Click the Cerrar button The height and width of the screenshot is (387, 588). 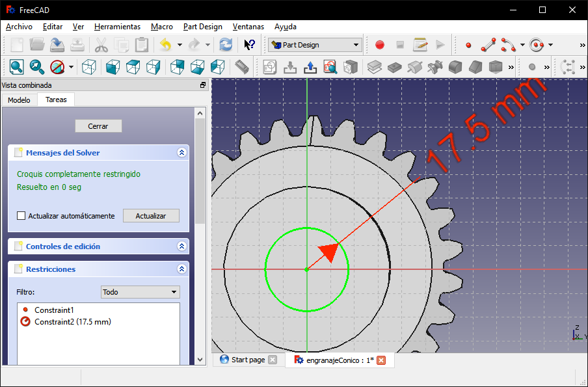98,126
